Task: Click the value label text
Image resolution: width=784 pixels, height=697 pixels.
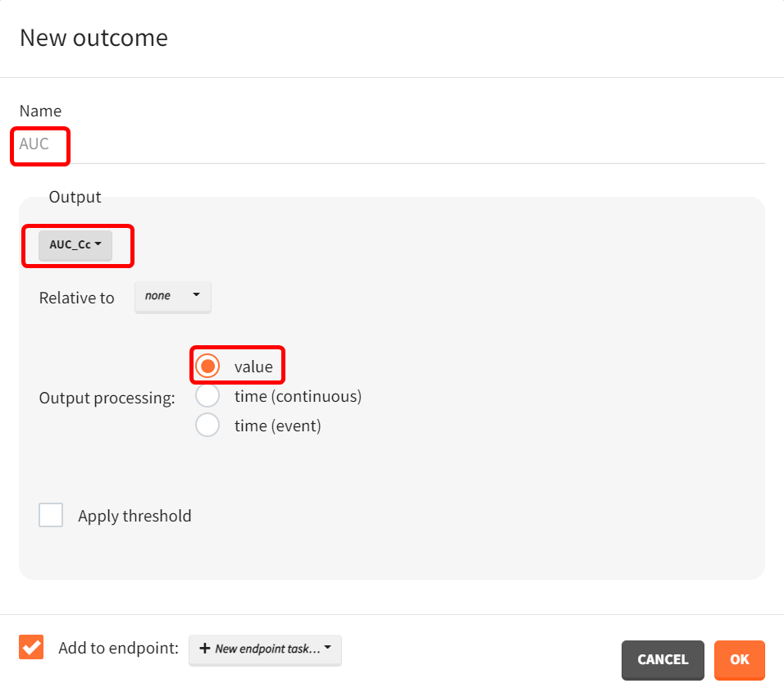Action: pyautogui.click(x=253, y=367)
